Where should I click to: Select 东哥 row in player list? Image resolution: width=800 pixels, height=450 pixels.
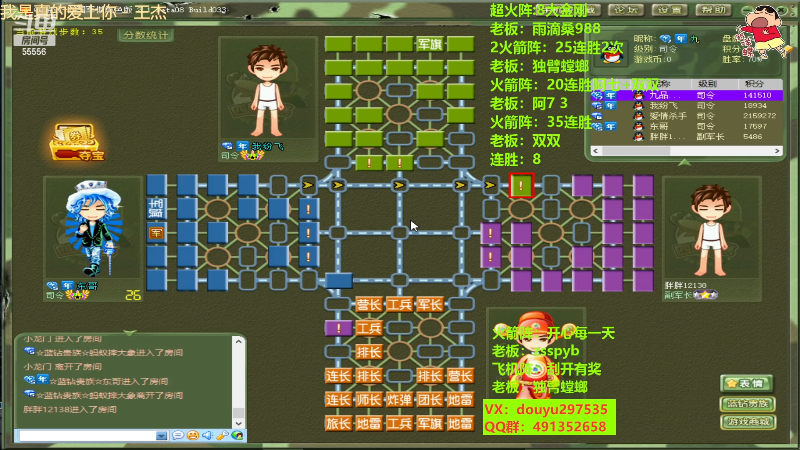point(686,126)
